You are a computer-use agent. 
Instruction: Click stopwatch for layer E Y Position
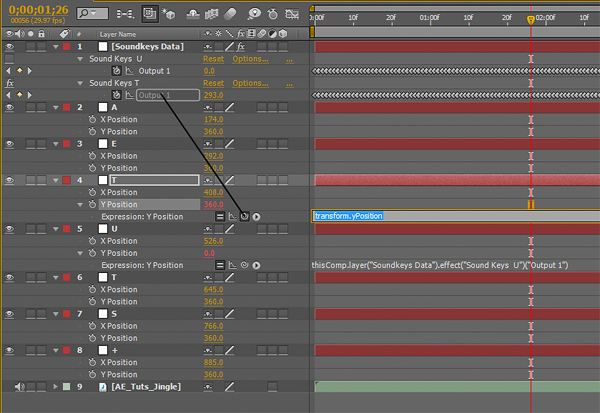[92, 168]
